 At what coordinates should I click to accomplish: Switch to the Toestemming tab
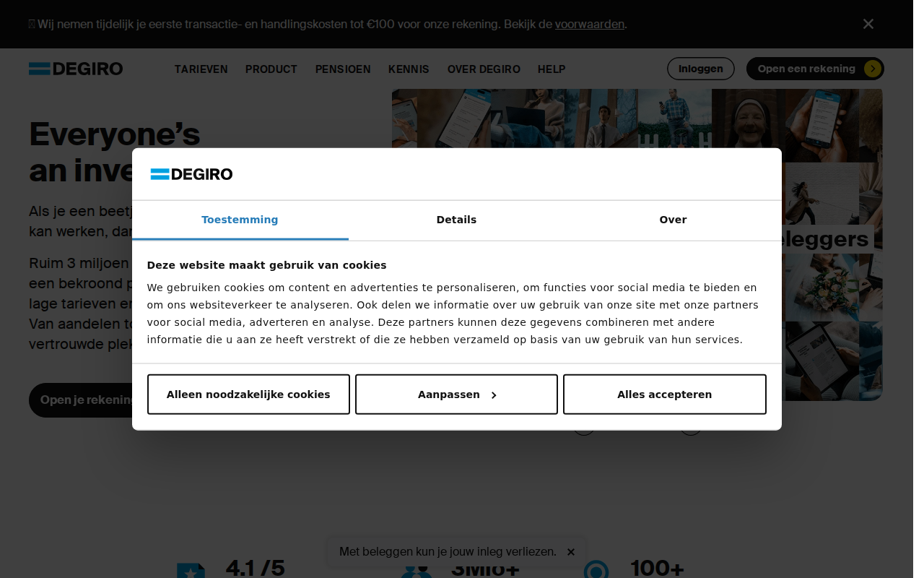240,220
